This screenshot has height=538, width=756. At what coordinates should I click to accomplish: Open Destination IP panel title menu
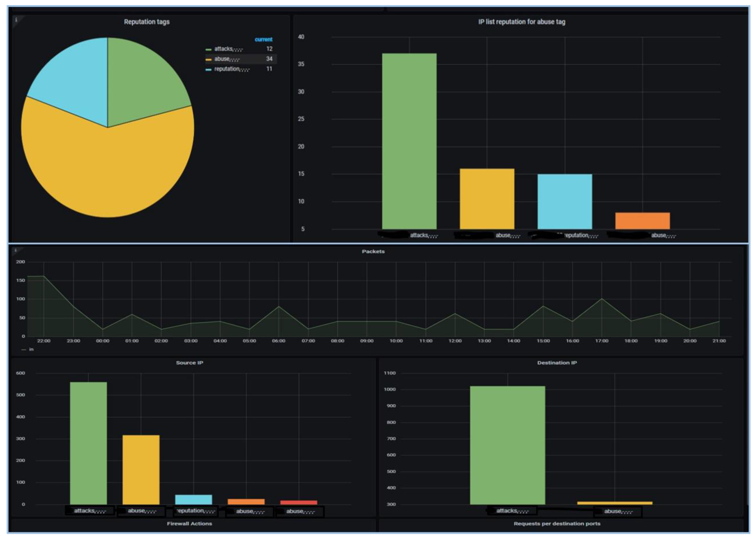coord(557,363)
